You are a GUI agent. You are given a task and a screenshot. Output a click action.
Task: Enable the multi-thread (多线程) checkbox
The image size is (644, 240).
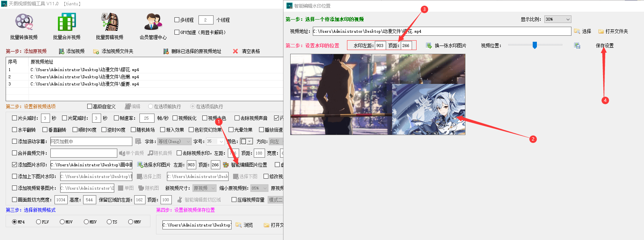tap(177, 20)
